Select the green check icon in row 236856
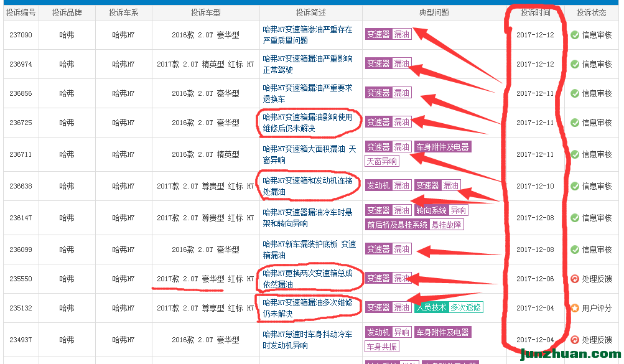 575,93
